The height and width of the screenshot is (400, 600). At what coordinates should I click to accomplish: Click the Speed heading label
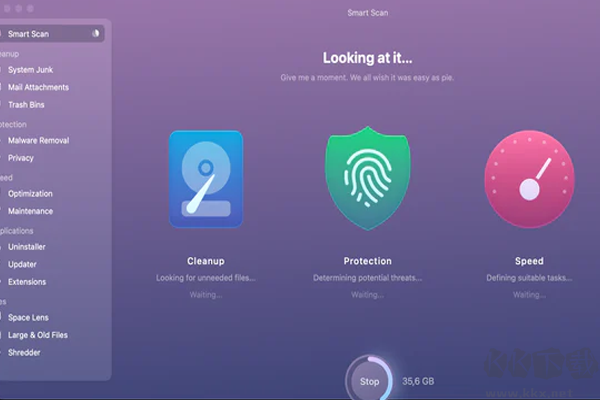[529, 261]
